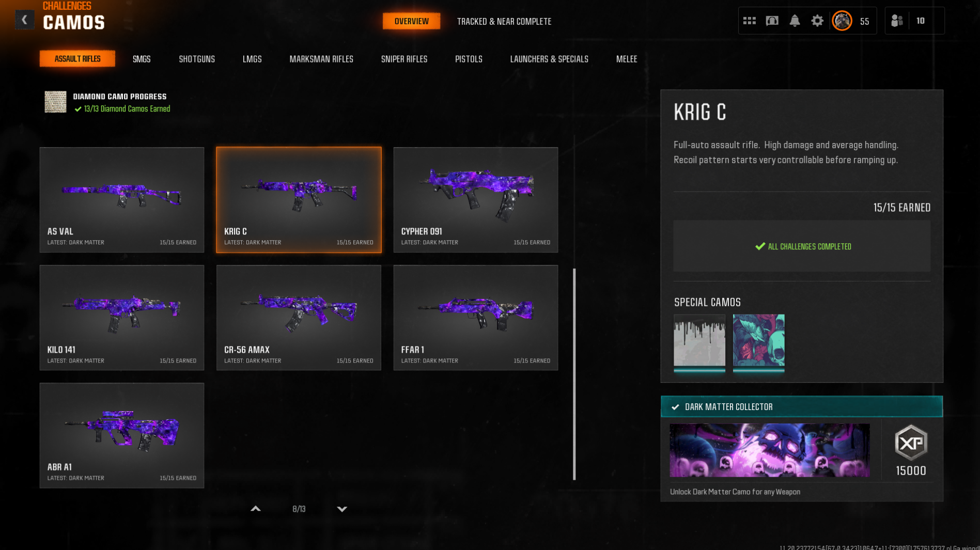Open the map icon in top bar
Viewport: 980px width, 550px height.
click(x=772, y=21)
